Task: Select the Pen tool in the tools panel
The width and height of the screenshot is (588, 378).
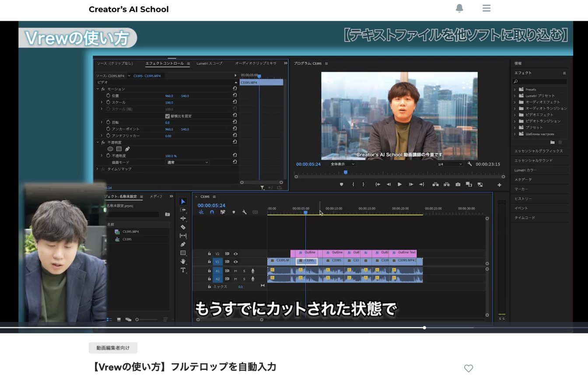Action: pyautogui.click(x=183, y=244)
